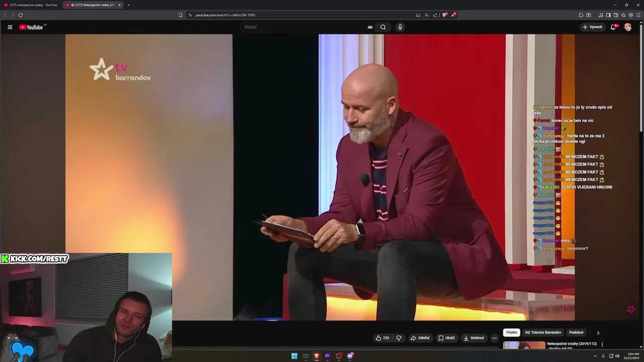Screen dimensions: 644x362
Task: Open YouTube notifications bell
Action: tap(613, 27)
